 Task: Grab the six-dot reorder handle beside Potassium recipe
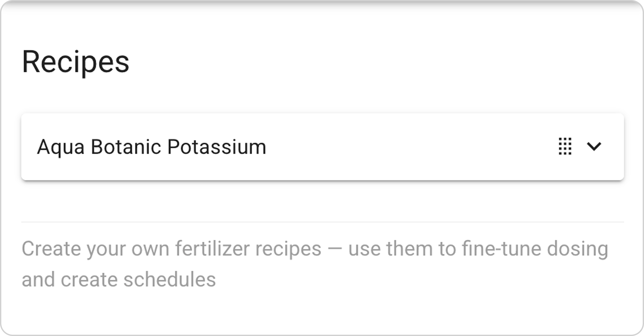pos(565,146)
